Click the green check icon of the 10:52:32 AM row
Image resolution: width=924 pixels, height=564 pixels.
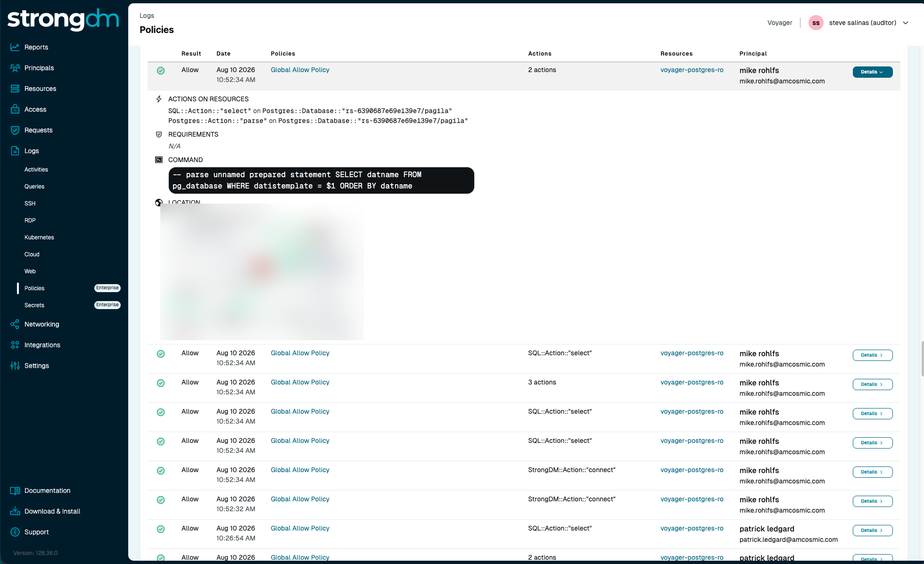point(161,500)
